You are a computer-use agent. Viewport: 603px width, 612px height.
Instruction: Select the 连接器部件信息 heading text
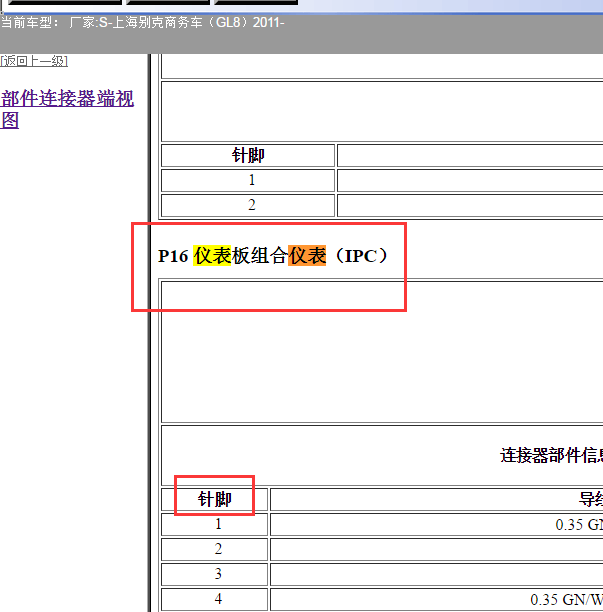551,455
